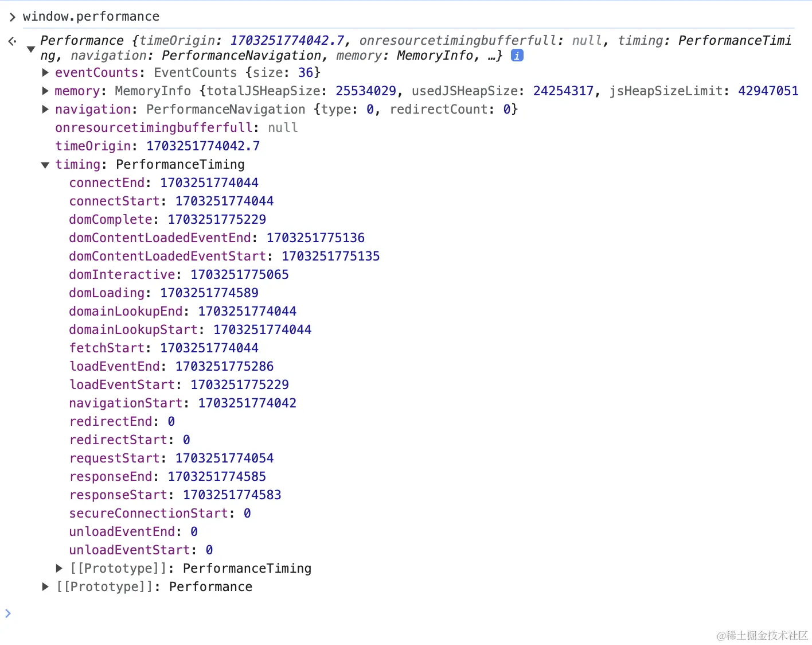Click the window.performance command line

pyautogui.click(x=91, y=16)
